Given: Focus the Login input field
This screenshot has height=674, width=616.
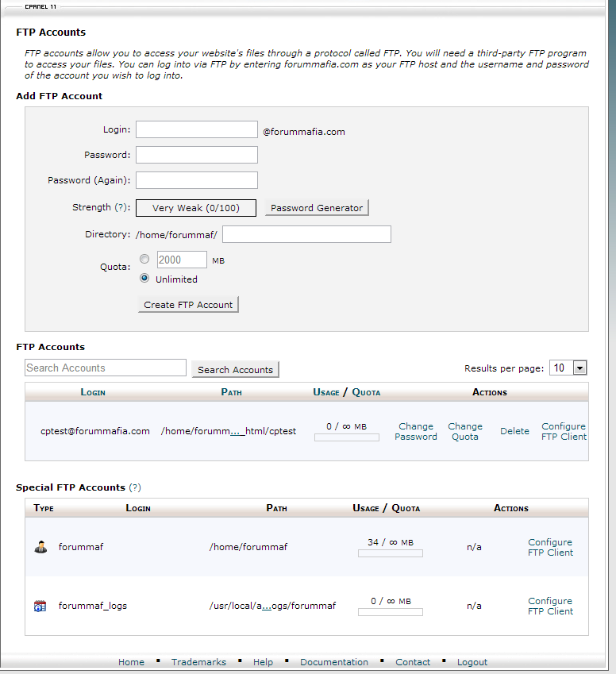Looking at the screenshot, I should point(197,129).
